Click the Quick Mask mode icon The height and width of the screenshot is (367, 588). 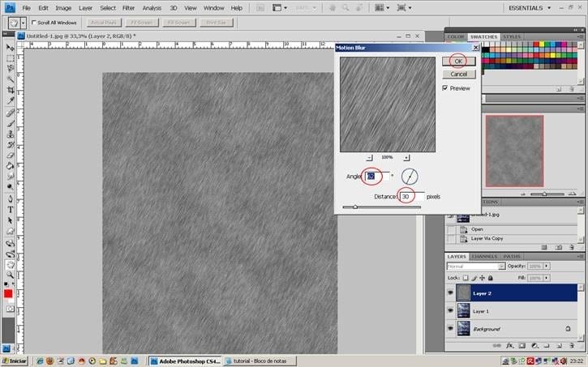tap(10, 309)
